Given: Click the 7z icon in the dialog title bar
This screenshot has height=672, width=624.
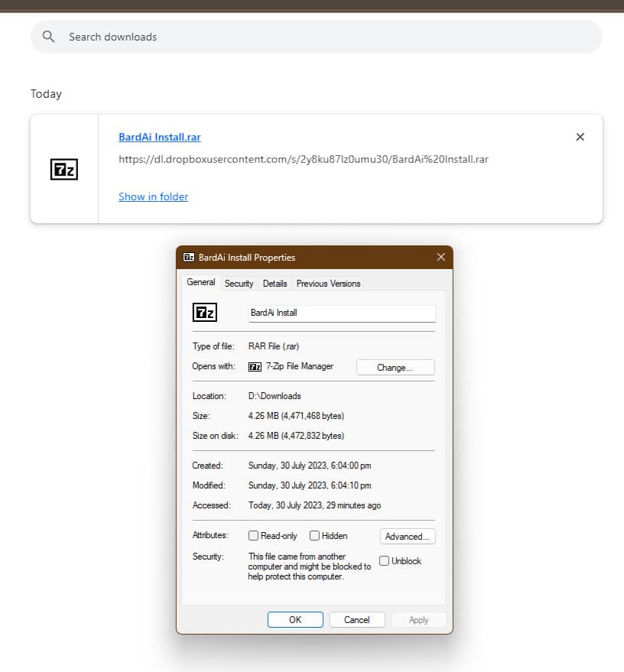Looking at the screenshot, I should click(x=189, y=258).
